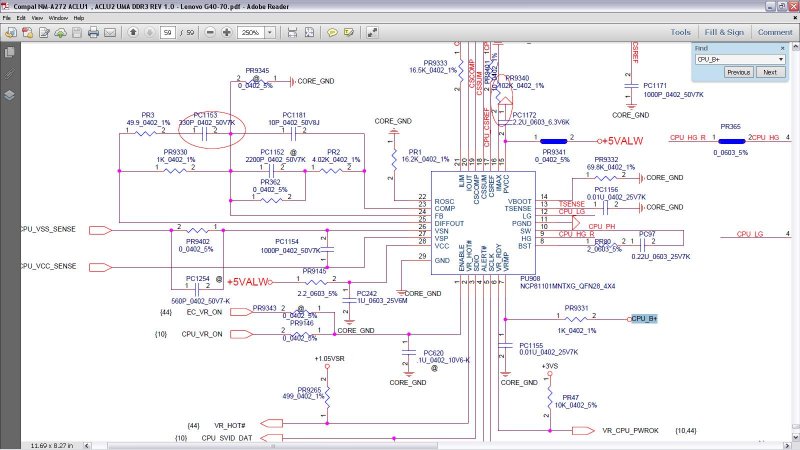
Task: Add a sticky note comment
Action: tap(332, 32)
